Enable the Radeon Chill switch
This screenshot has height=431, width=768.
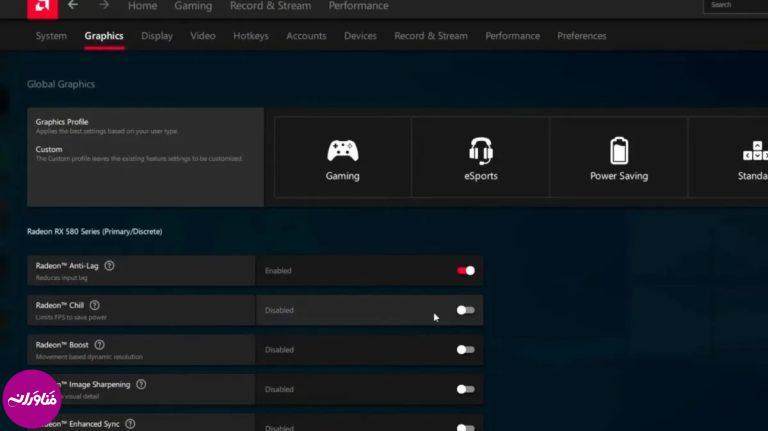click(x=466, y=310)
